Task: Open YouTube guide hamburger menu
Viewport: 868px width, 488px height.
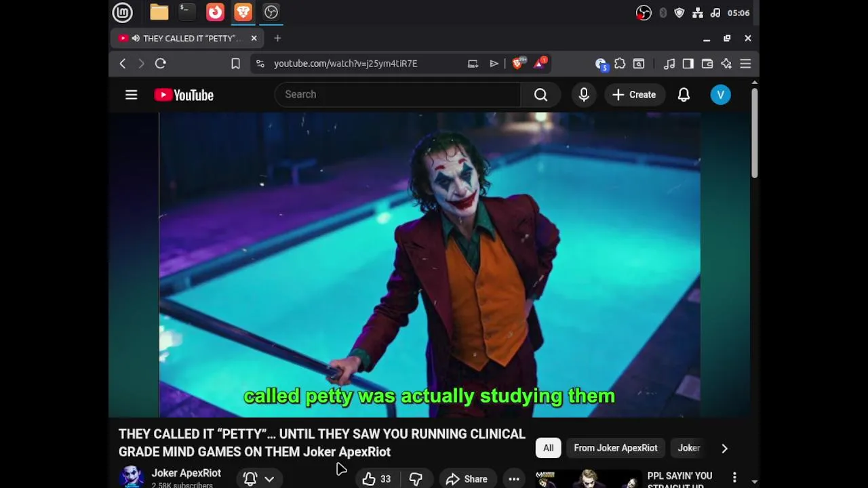Action: pos(132,95)
